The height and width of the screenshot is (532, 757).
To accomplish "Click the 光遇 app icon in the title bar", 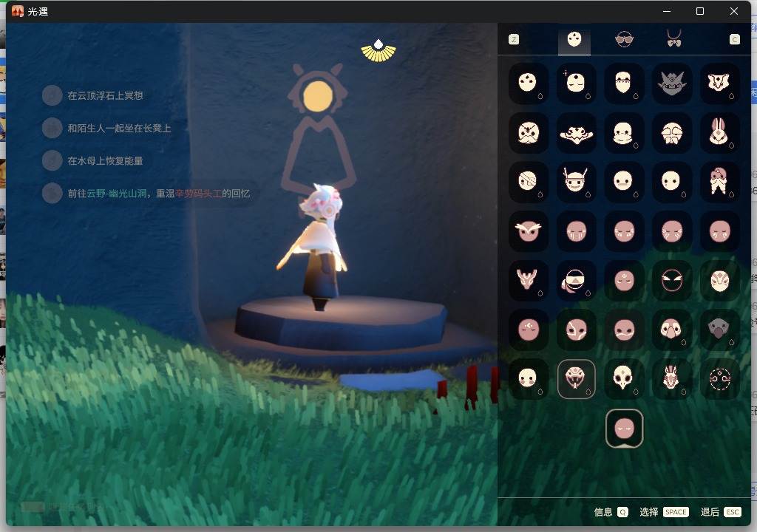I will (x=18, y=11).
